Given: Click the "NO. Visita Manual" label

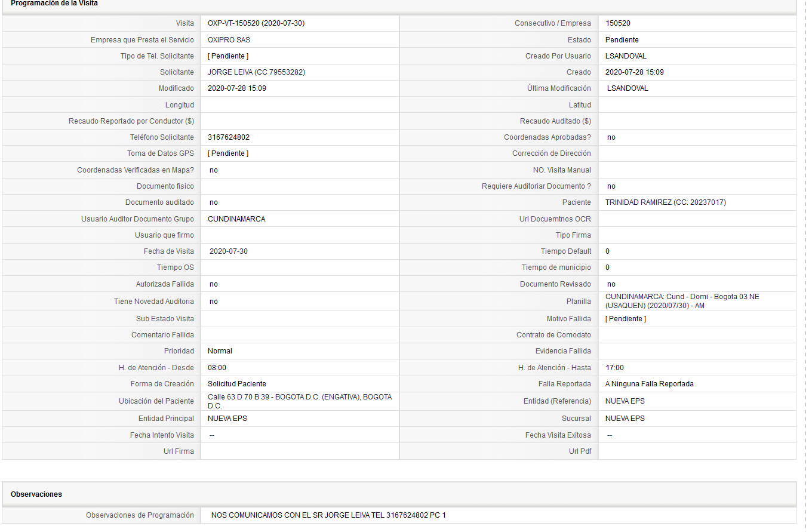Looking at the screenshot, I should coord(562,170).
